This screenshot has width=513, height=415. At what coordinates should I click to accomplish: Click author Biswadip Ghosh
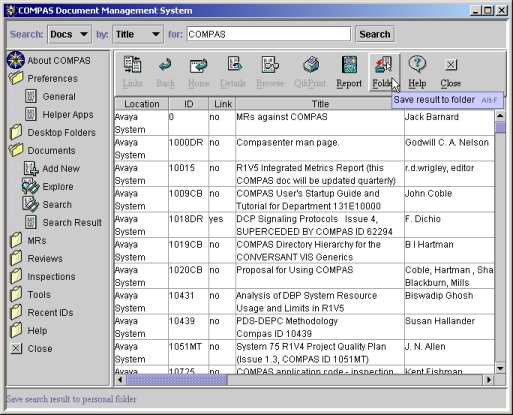[x=439, y=296]
